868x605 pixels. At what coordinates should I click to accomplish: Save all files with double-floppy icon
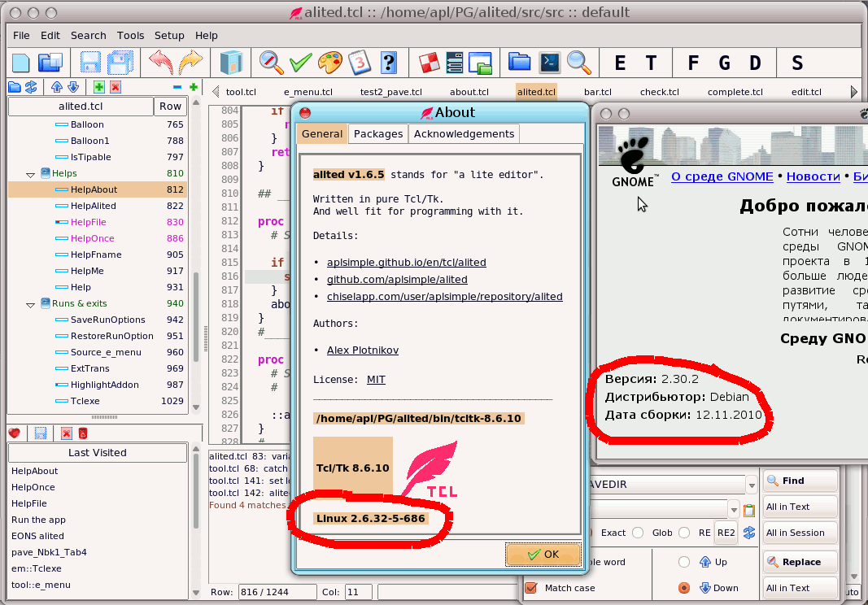click(120, 63)
